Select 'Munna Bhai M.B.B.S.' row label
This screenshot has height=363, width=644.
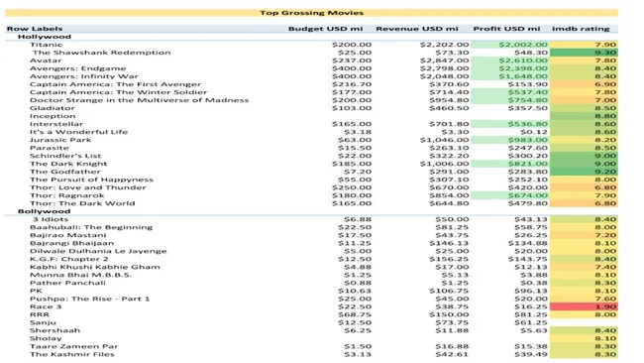81,275
